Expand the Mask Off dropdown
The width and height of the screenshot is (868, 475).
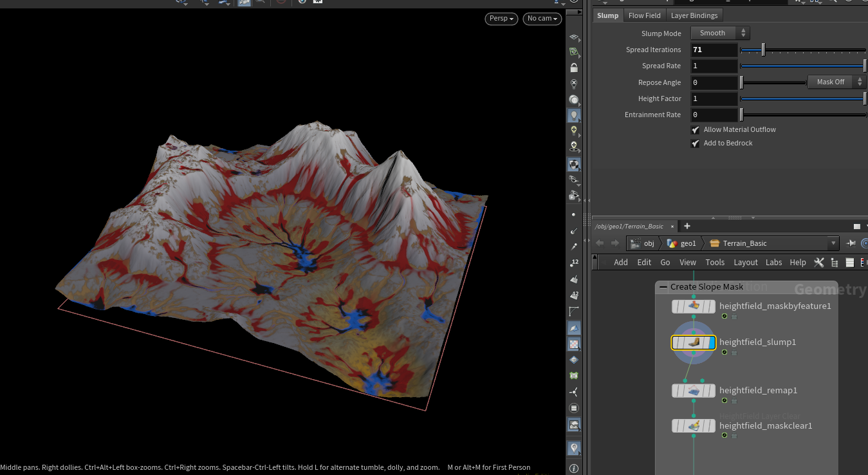(x=836, y=82)
